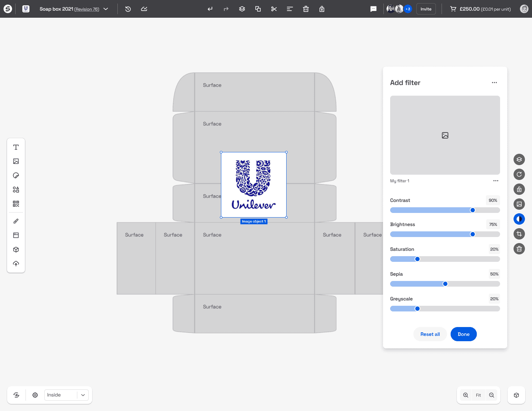Click the Scissors cut icon
This screenshot has width=532, height=411.
pos(274,9)
